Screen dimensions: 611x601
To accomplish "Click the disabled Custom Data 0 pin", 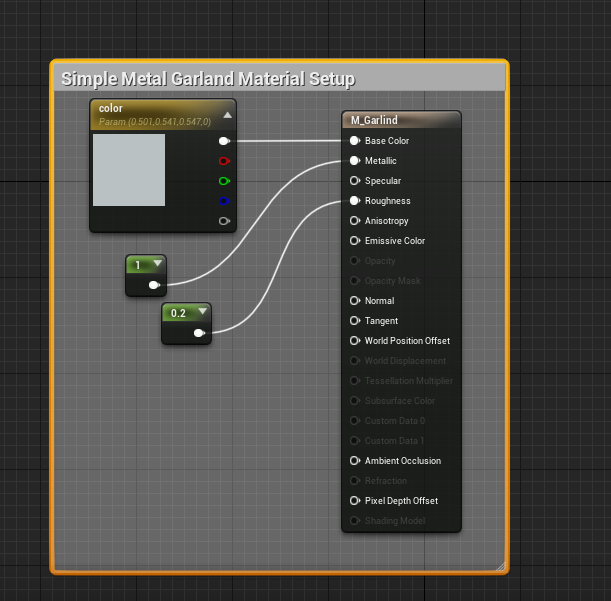I will 355,421.
